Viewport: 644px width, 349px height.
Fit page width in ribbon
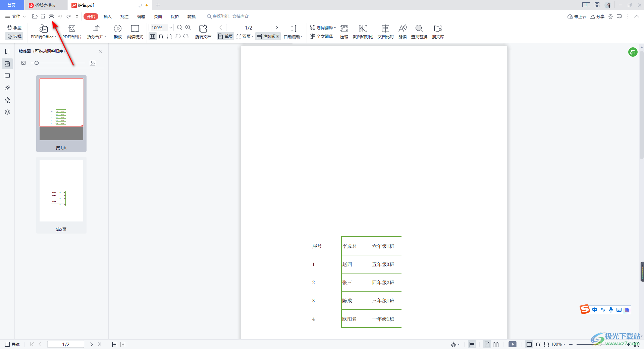pos(169,36)
